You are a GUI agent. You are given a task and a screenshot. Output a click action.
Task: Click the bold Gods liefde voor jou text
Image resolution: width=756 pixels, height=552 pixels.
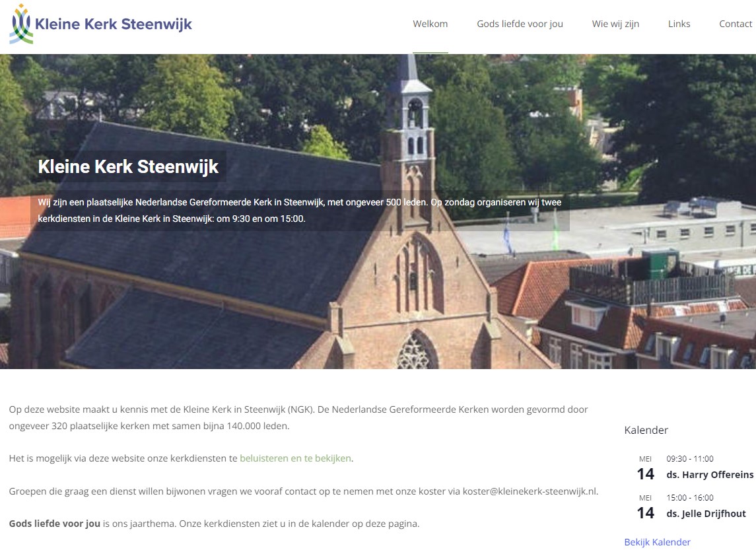55,524
